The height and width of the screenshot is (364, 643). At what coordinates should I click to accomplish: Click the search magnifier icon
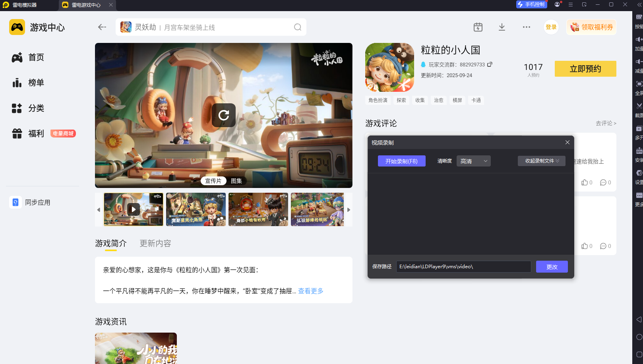[298, 27]
